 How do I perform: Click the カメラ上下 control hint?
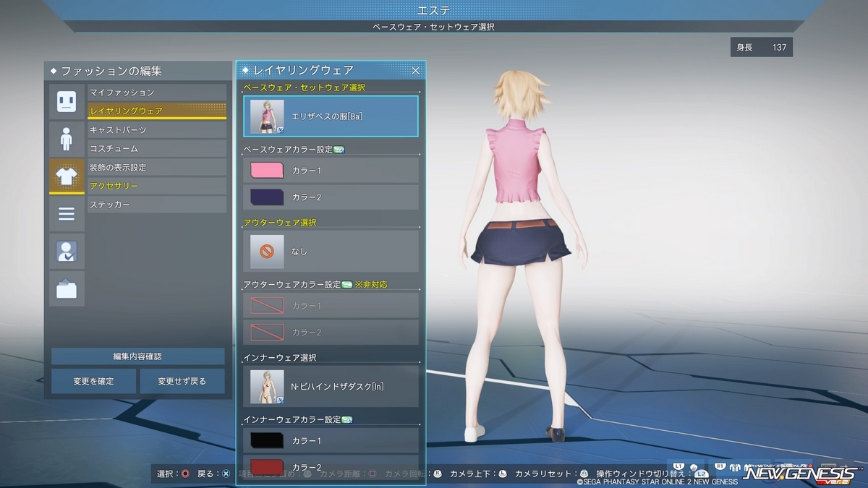(478, 474)
